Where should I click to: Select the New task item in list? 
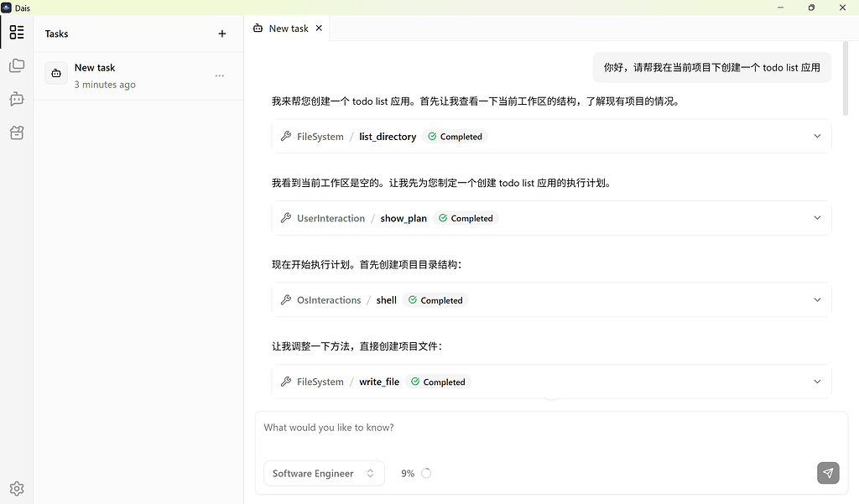pyautogui.click(x=138, y=75)
